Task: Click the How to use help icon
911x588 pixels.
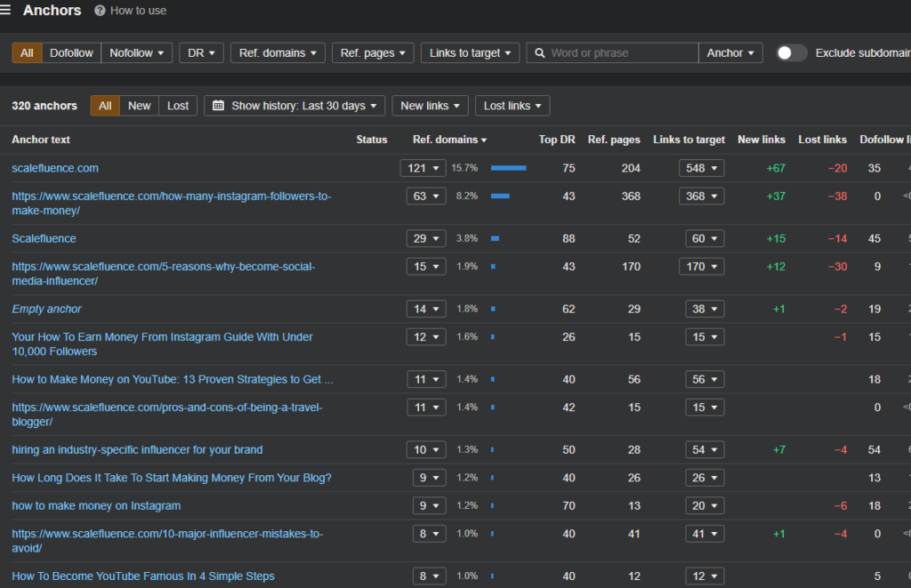Action: [100, 11]
